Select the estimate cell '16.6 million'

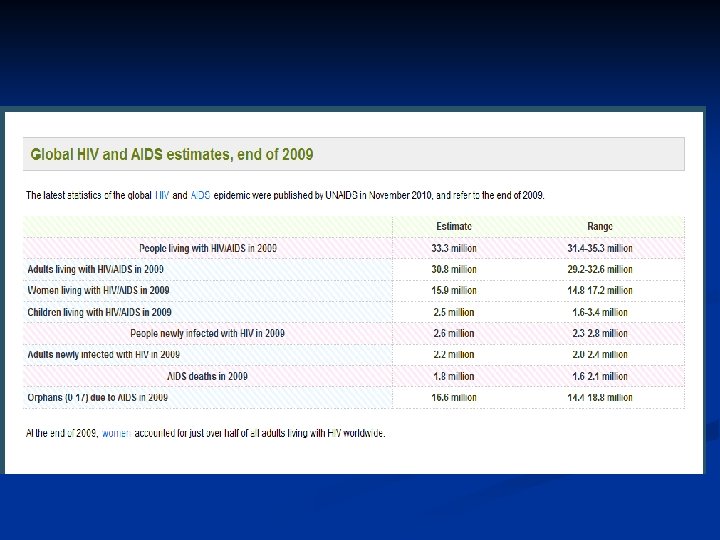coord(454,397)
